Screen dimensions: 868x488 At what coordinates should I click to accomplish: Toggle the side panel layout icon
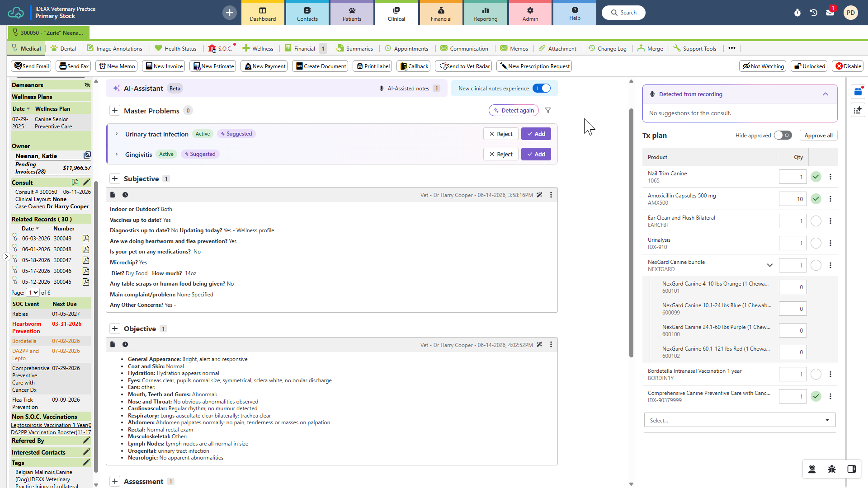point(852,469)
